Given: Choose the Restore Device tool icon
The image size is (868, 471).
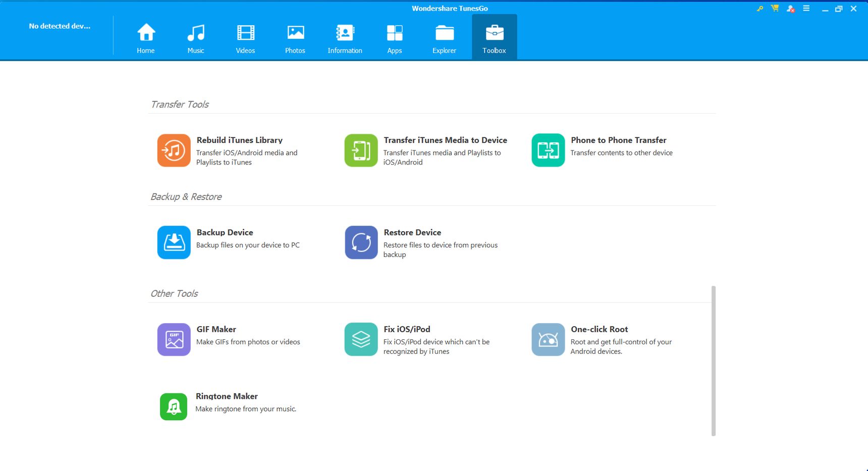Looking at the screenshot, I should (x=361, y=242).
